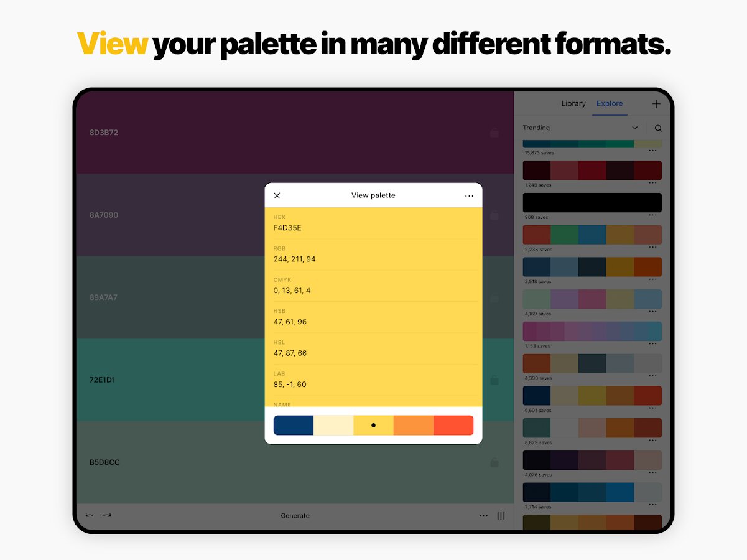Open options for 2,714 saves palette
Viewport: 747px width, 560px height.
click(653, 505)
